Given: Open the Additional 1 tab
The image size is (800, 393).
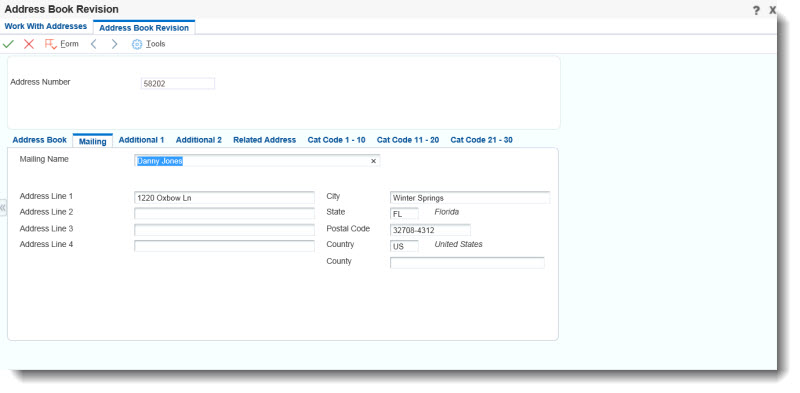Looking at the screenshot, I should (x=141, y=140).
